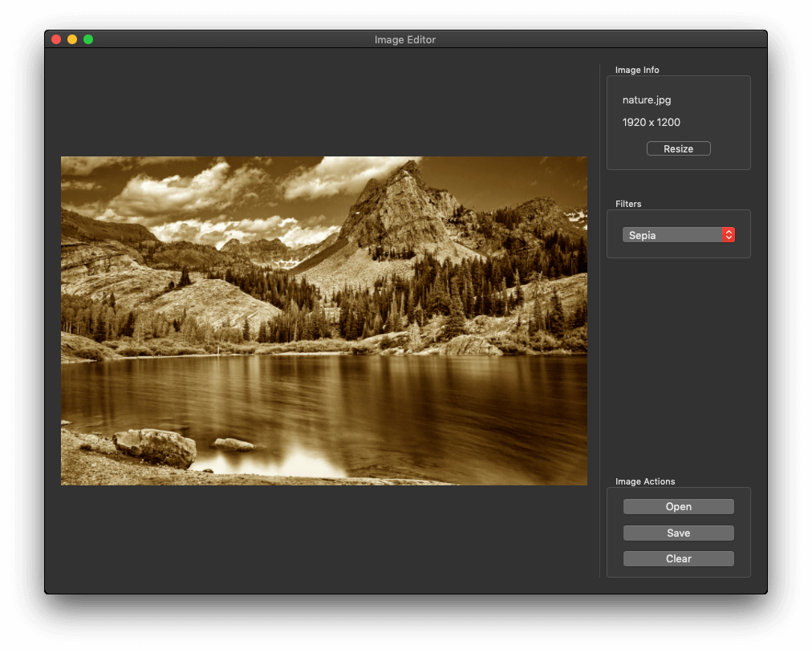Click the large rock on the lakeshore
The width and height of the screenshot is (812, 653).
(x=156, y=446)
